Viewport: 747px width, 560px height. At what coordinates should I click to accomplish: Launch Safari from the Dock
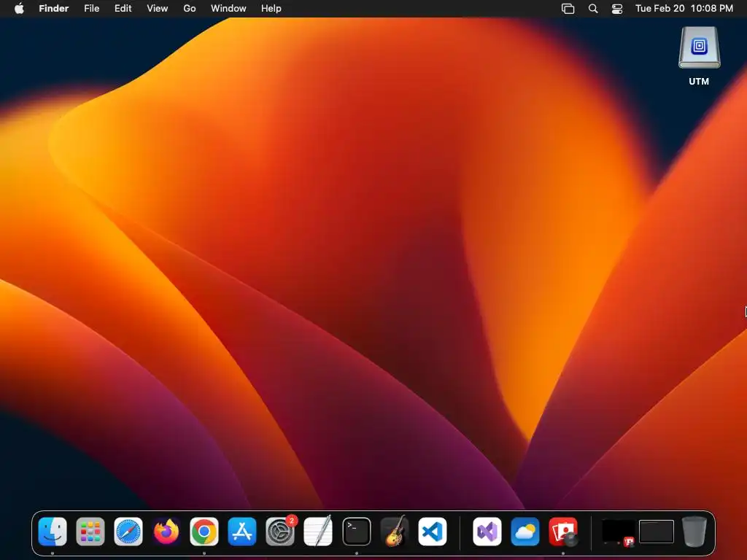(x=128, y=532)
